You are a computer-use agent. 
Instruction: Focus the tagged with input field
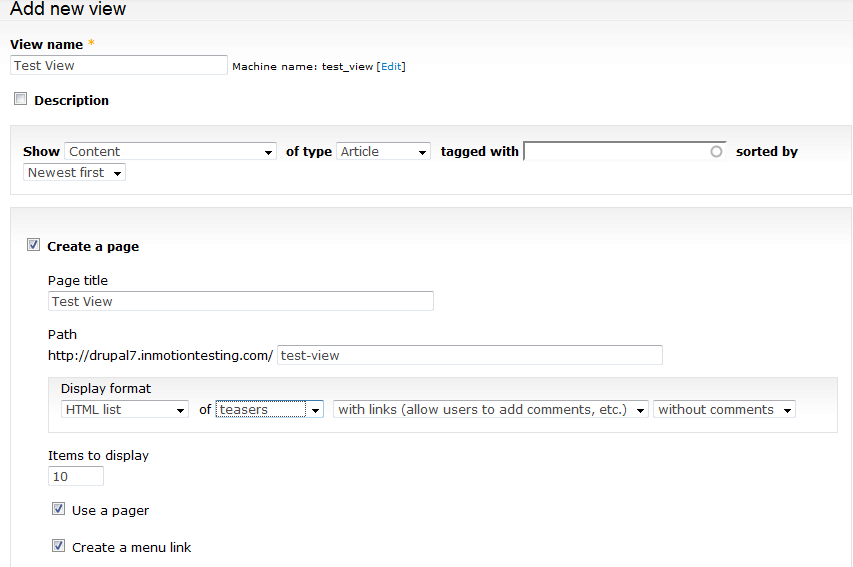click(614, 152)
